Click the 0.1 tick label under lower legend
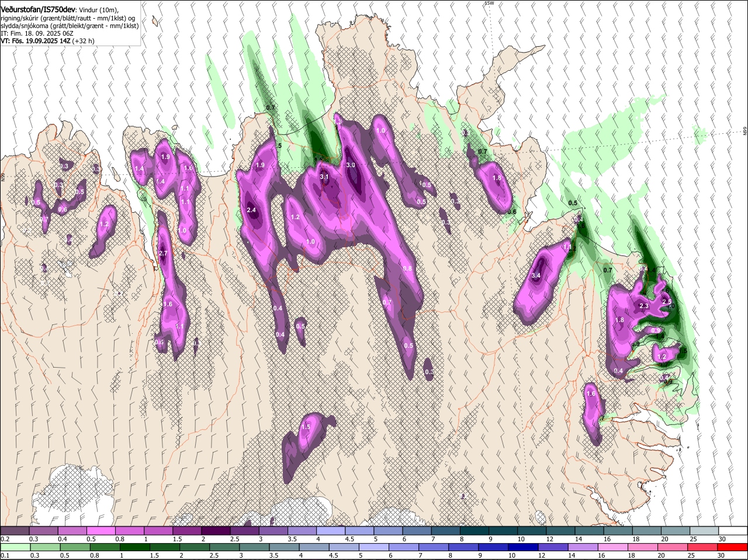Image resolution: width=748 pixels, height=560 pixels. click(5, 556)
